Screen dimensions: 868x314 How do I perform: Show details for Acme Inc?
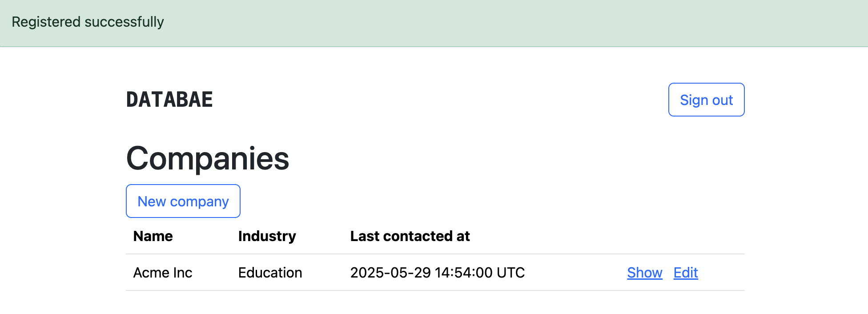(644, 273)
